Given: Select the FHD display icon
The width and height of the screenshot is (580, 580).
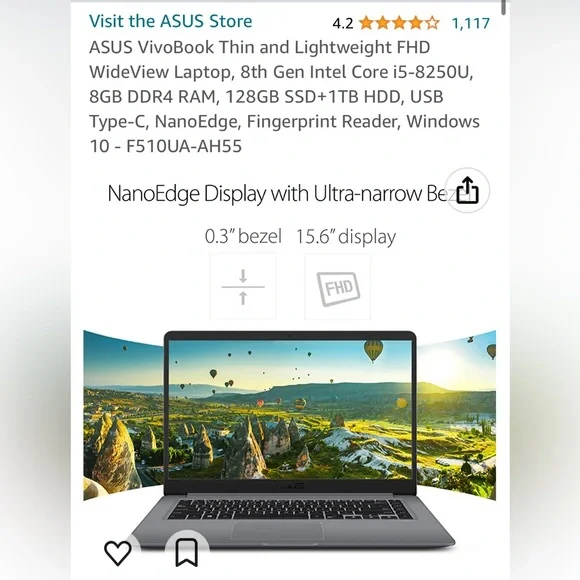Looking at the screenshot, I should click(x=338, y=287).
